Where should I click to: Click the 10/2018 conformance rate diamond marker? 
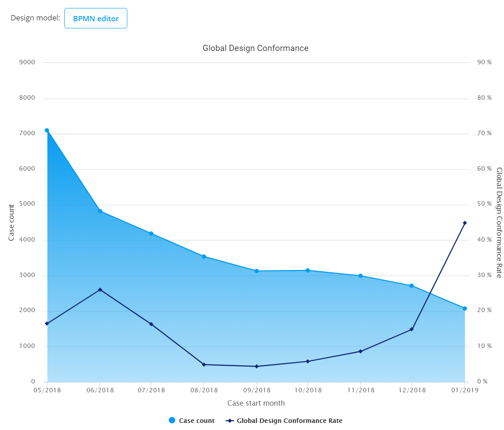click(x=307, y=361)
